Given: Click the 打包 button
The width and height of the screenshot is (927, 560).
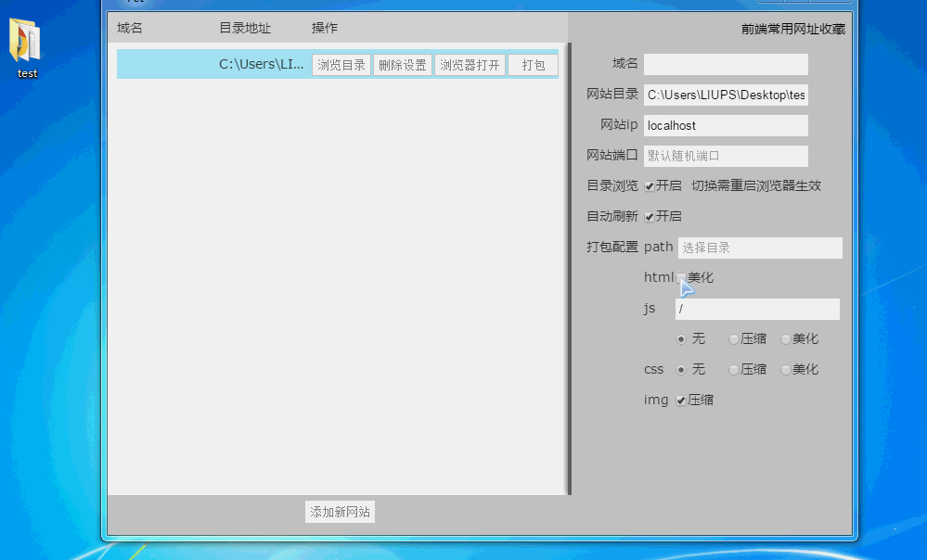Looking at the screenshot, I should [533, 65].
